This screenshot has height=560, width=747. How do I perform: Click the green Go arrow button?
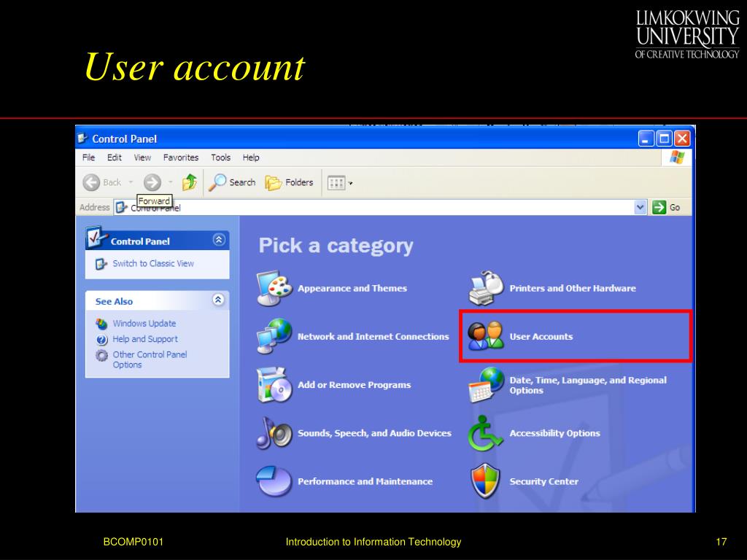(659, 207)
